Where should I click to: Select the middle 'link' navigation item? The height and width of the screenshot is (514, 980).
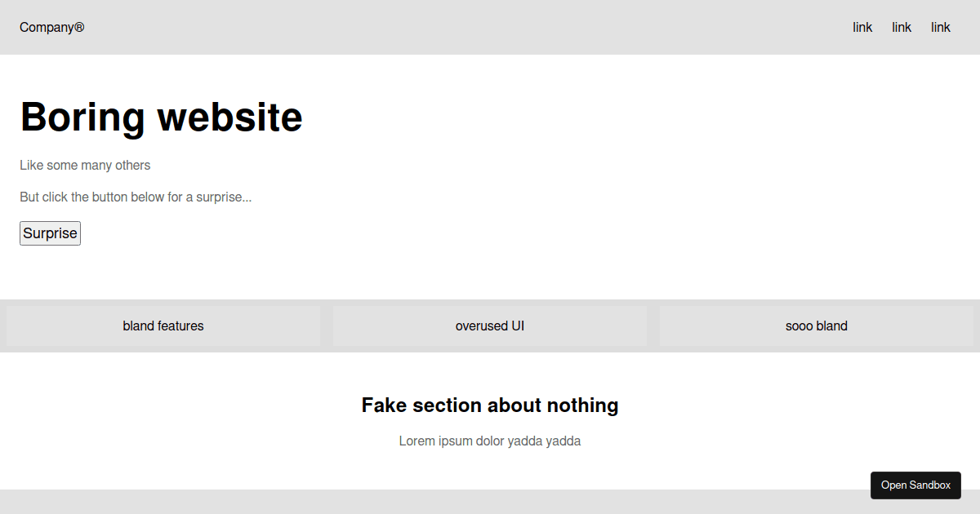point(902,28)
